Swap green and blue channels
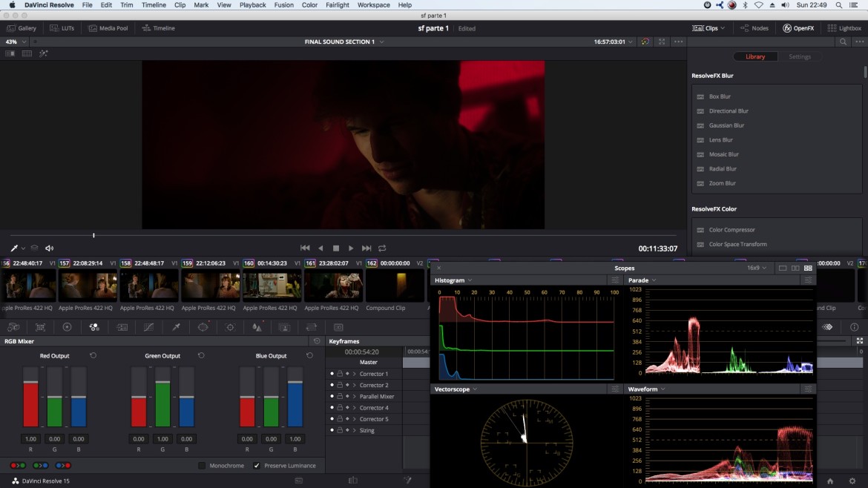The height and width of the screenshot is (488, 868). pyautogui.click(x=40, y=465)
